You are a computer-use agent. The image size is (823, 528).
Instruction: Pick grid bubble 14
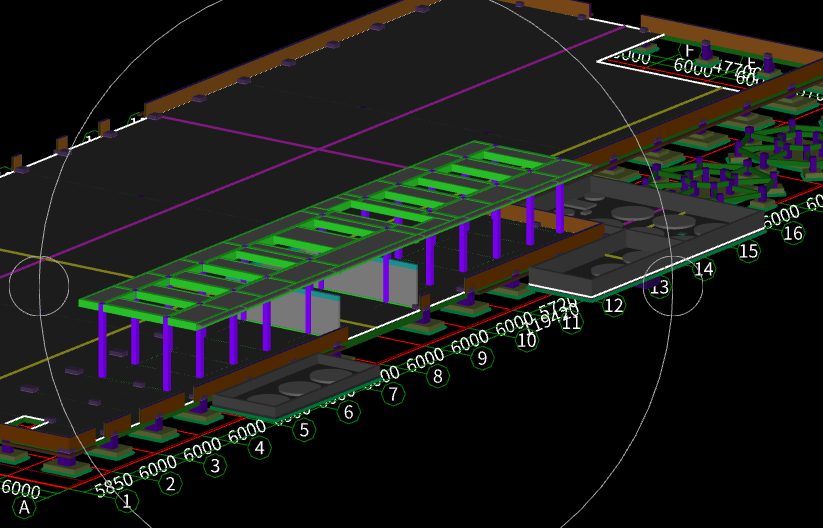704,269
